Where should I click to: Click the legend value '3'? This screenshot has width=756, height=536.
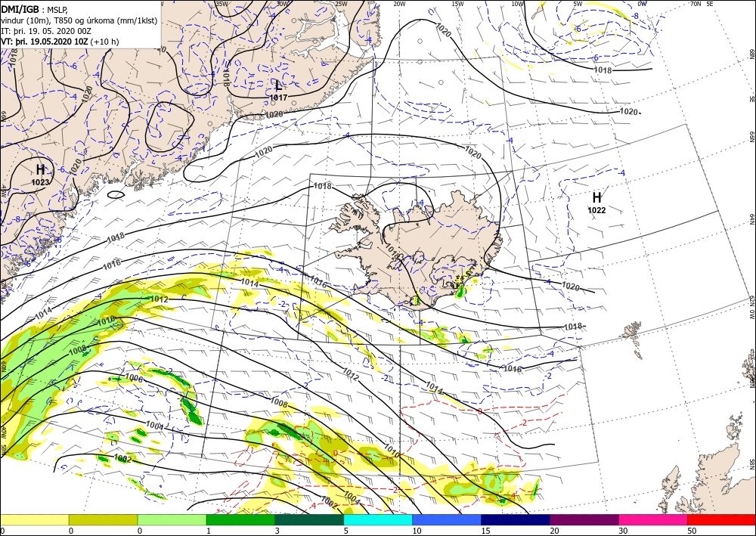[277, 531]
